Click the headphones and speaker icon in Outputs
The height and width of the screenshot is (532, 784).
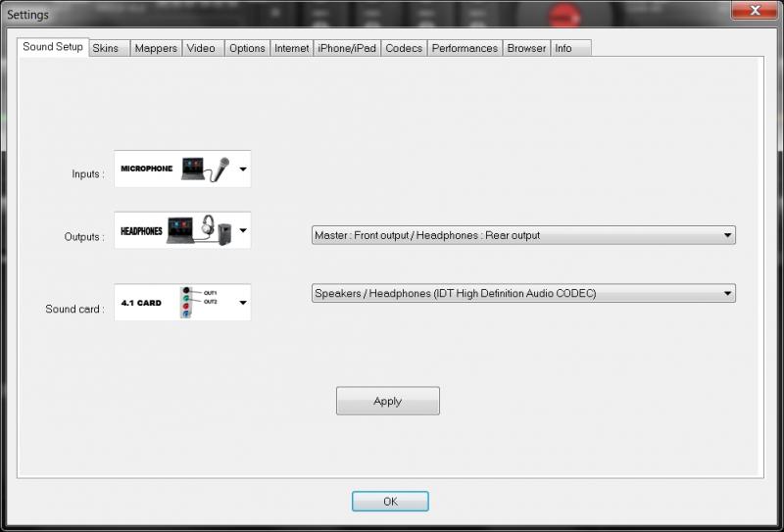(x=199, y=230)
